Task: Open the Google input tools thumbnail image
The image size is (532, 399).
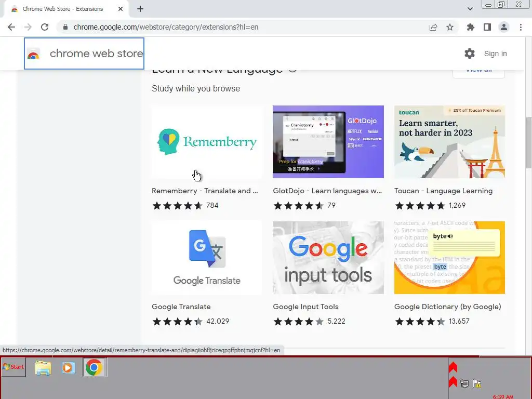Action: point(328,258)
